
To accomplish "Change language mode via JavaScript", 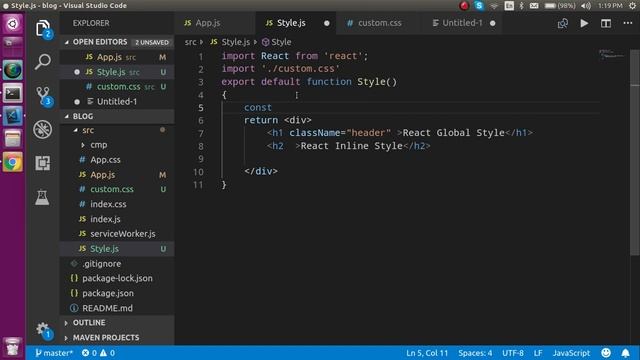I will (x=571, y=353).
